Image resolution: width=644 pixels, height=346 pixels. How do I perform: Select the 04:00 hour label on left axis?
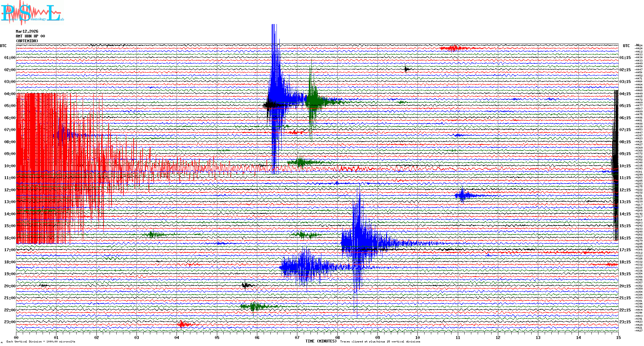(10, 94)
